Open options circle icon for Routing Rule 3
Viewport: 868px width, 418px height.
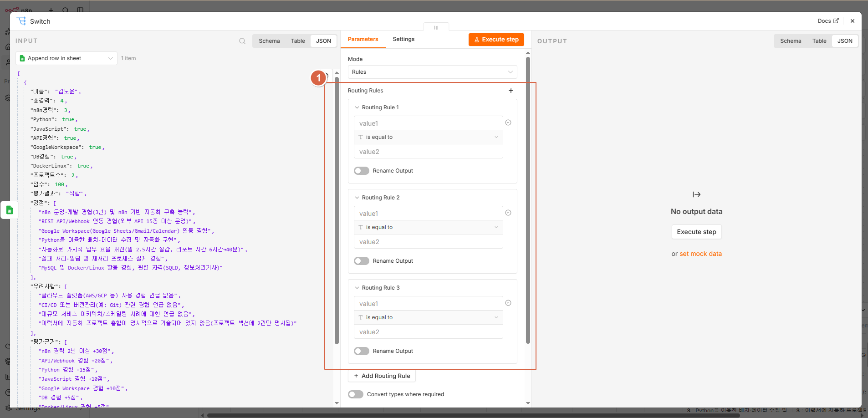(x=508, y=303)
